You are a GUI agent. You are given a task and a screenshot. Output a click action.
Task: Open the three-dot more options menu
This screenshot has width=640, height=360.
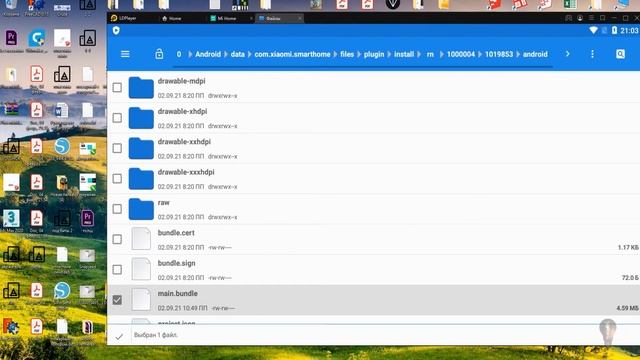coord(592,54)
